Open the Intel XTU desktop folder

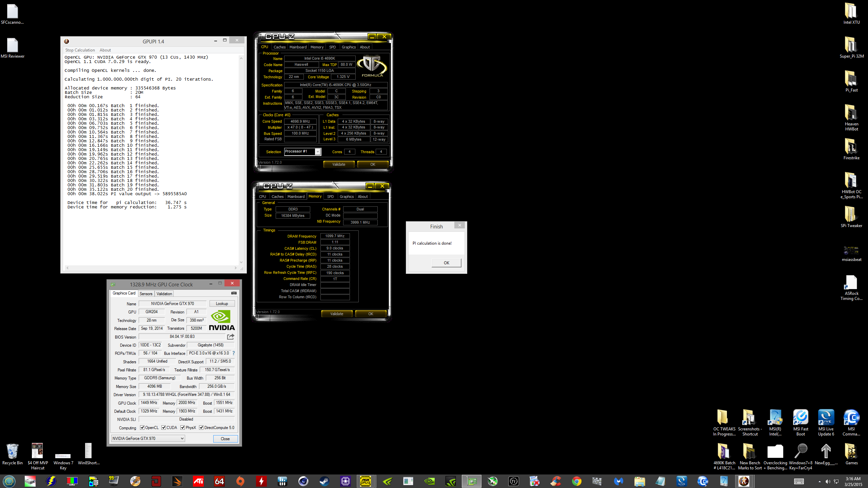point(851,14)
